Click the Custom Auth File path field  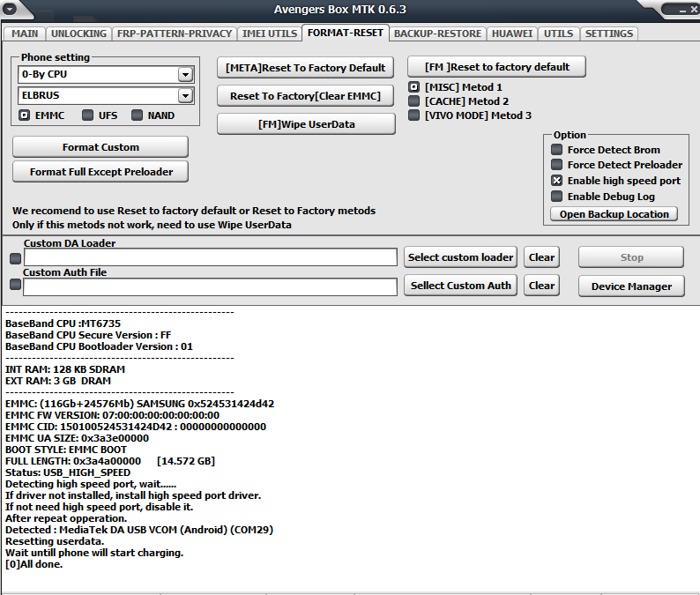point(211,286)
